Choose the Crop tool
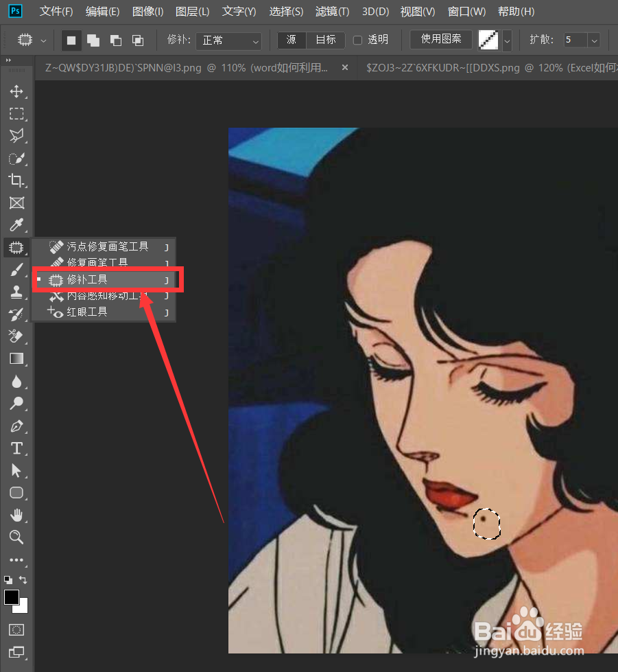618x672 pixels. (x=16, y=181)
